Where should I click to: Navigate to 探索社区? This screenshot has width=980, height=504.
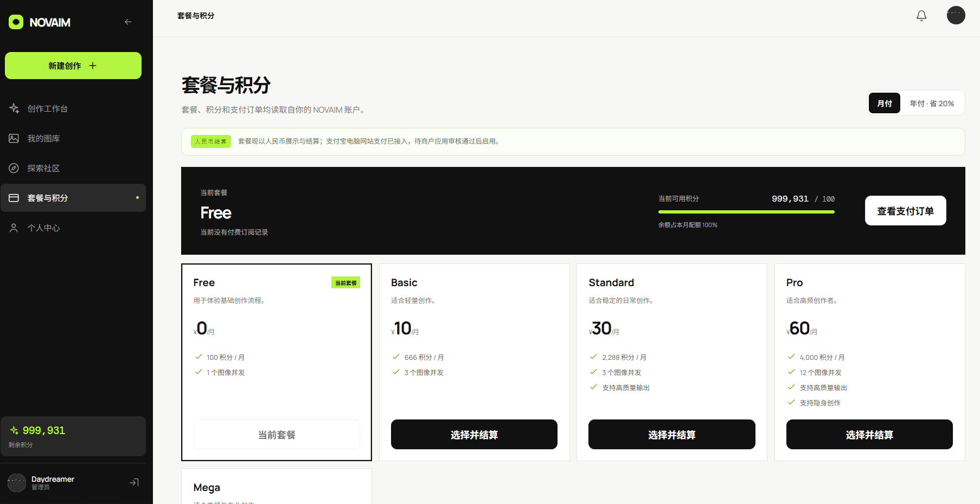coord(73,168)
